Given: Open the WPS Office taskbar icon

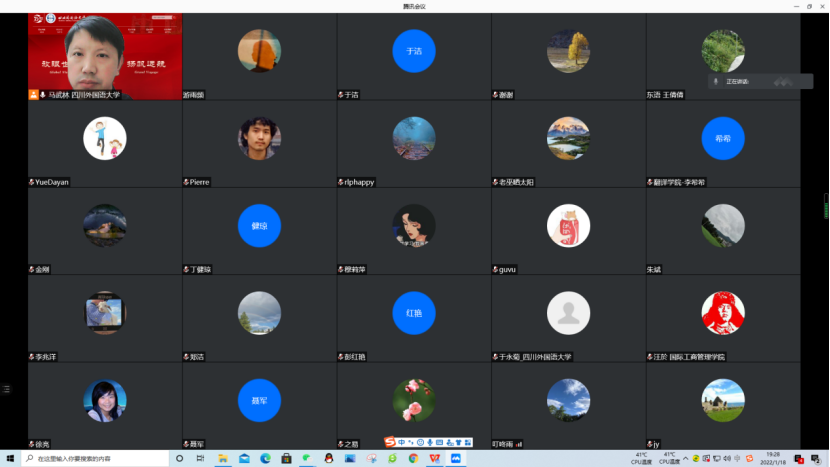Looking at the screenshot, I should coord(434,459).
